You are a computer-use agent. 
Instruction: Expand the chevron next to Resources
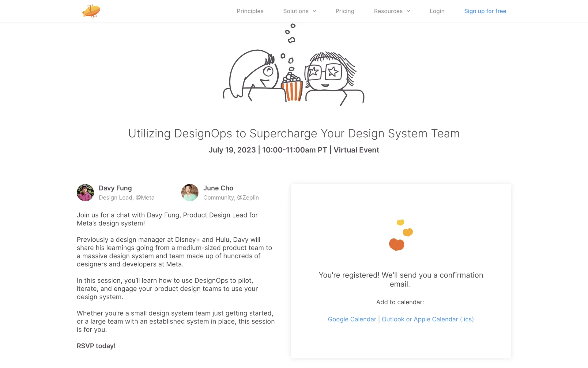[x=408, y=11]
